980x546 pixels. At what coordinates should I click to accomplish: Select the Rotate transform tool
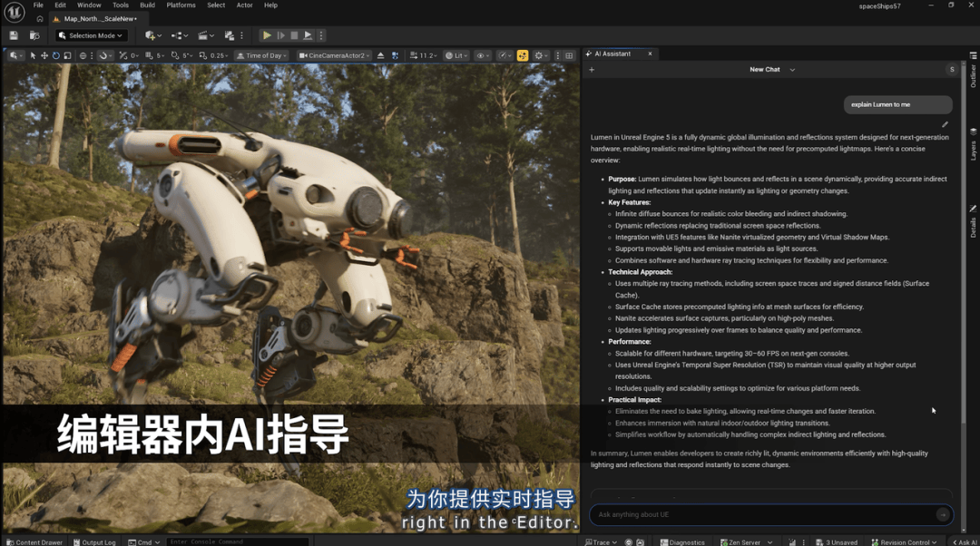[x=55, y=55]
